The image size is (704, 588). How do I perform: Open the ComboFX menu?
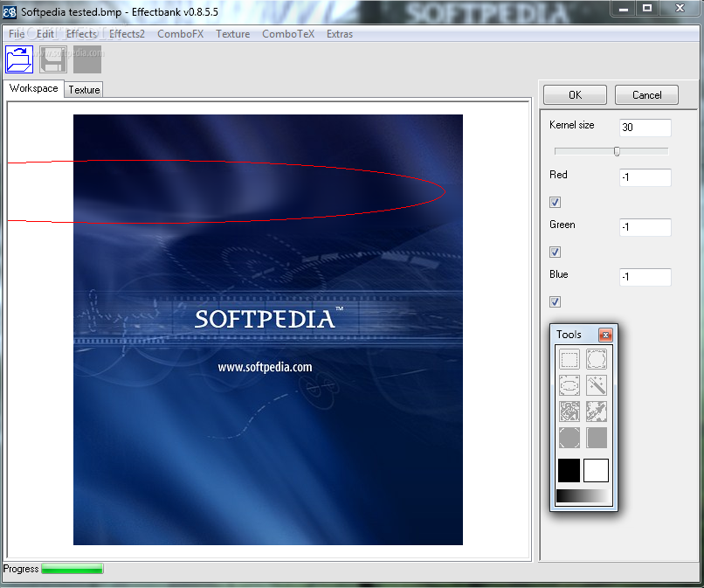[x=181, y=34]
